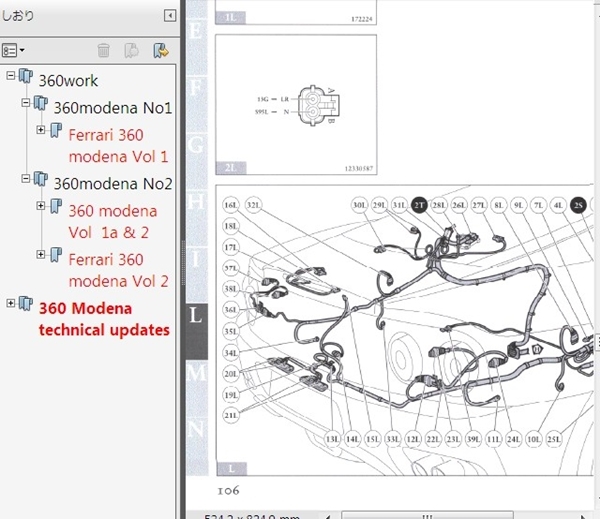The width and height of the screenshot is (600, 519).
Task: Open Ferrari 360 modena Vol 2 bookmark
Action: [118, 270]
